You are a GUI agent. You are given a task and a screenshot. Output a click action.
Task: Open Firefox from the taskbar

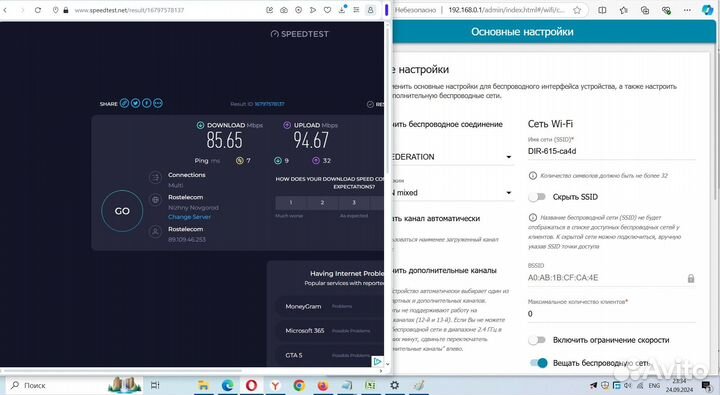323,385
